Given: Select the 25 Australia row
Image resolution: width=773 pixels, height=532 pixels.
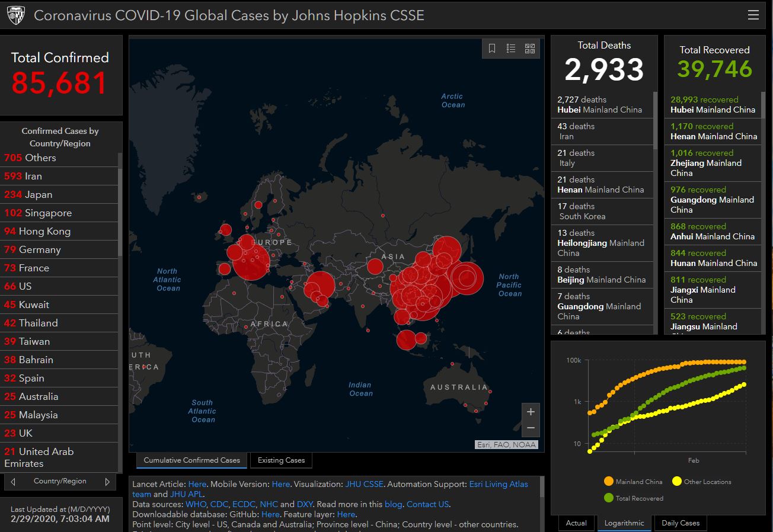Looking at the screenshot, I should 59,396.
